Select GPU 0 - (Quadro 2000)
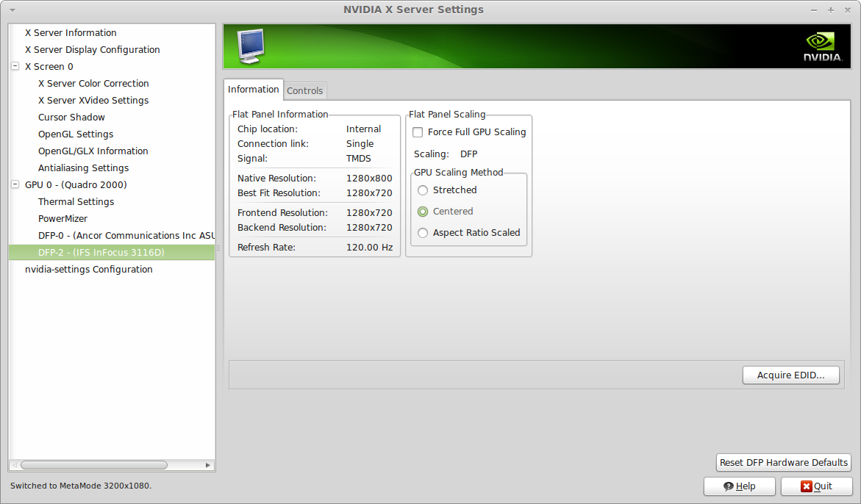The width and height of the screenshot is (861, 504). (76, 185)
